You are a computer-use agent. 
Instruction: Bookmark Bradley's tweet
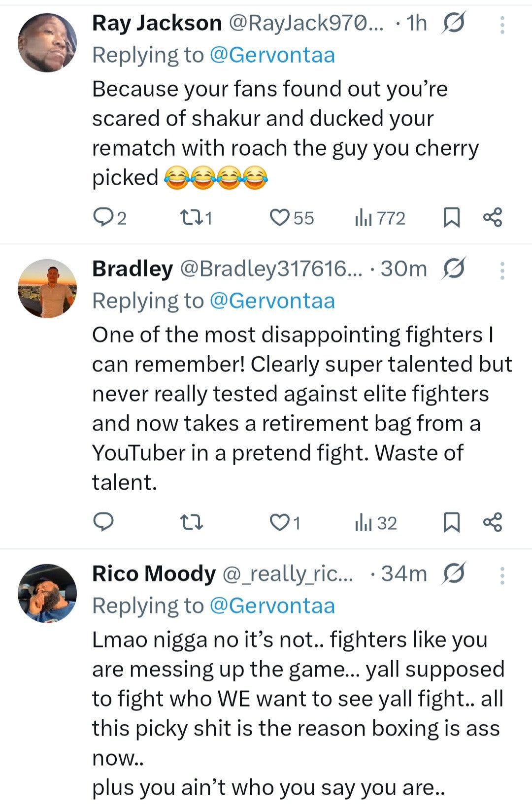[451, 522]
